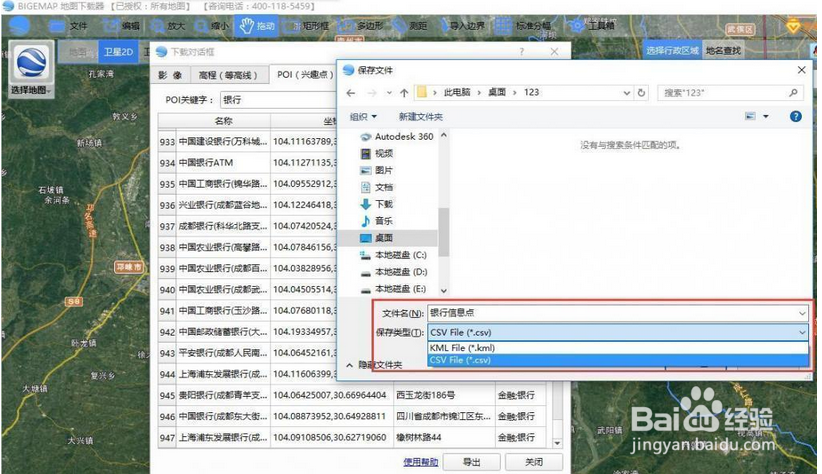This screenshot has width=822, height=474.
Task: Expand the address bar history dropdown
Action: point(626,93)
